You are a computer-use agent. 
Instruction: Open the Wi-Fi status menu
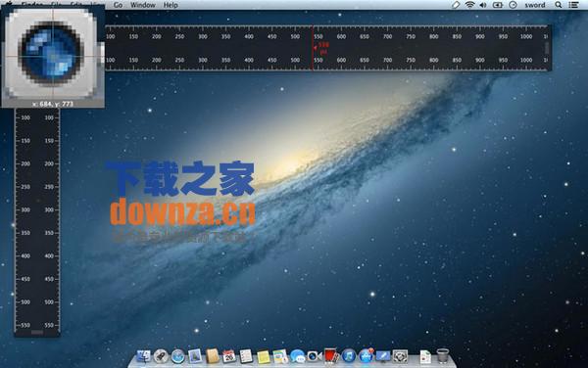469,5
